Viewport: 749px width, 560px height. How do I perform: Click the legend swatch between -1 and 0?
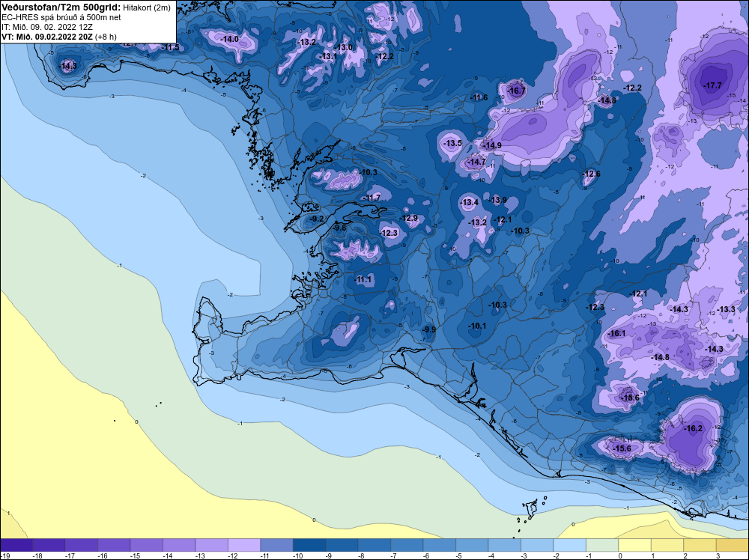(x=602, y=545)
